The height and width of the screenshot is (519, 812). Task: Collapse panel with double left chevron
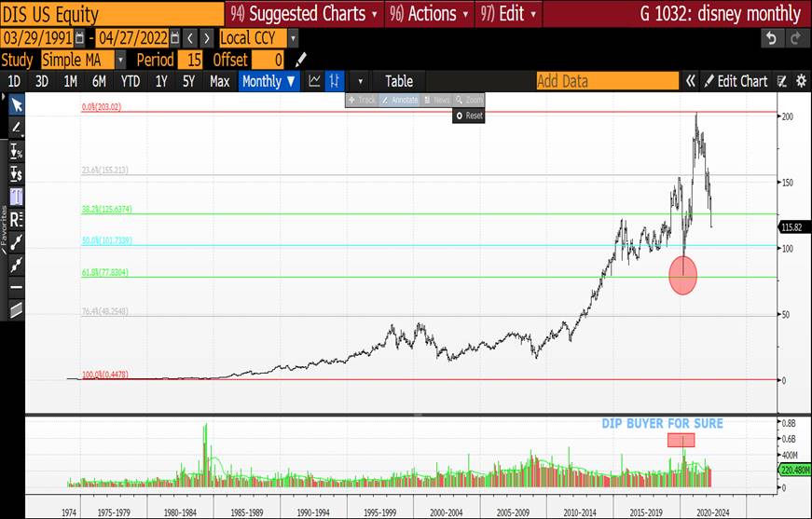click(x=690, y=81)
